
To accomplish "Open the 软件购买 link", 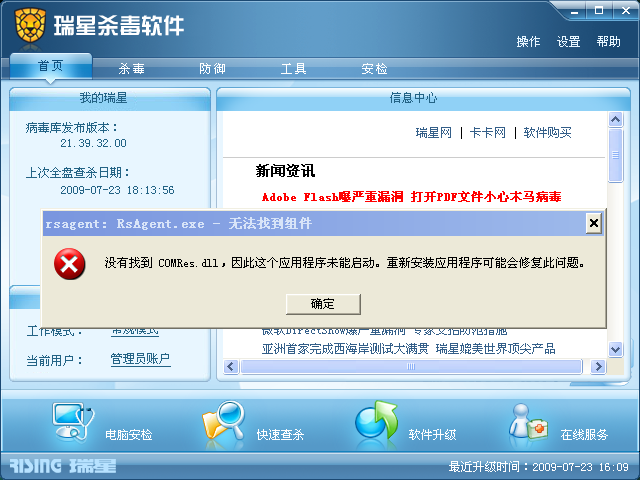I will (x=547, y=133).
